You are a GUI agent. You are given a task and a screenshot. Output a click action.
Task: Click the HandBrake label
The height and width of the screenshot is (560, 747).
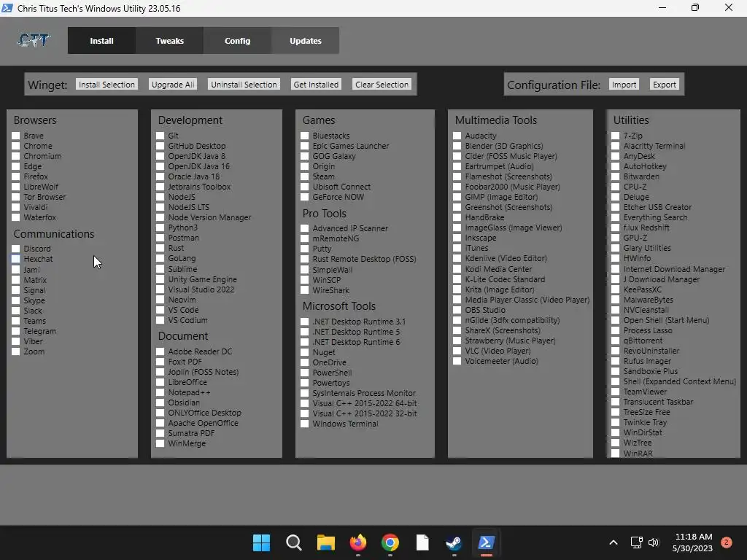484,217
